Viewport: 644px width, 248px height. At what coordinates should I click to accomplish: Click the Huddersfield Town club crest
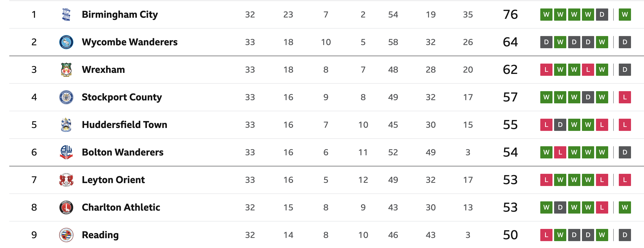(66, 125)
